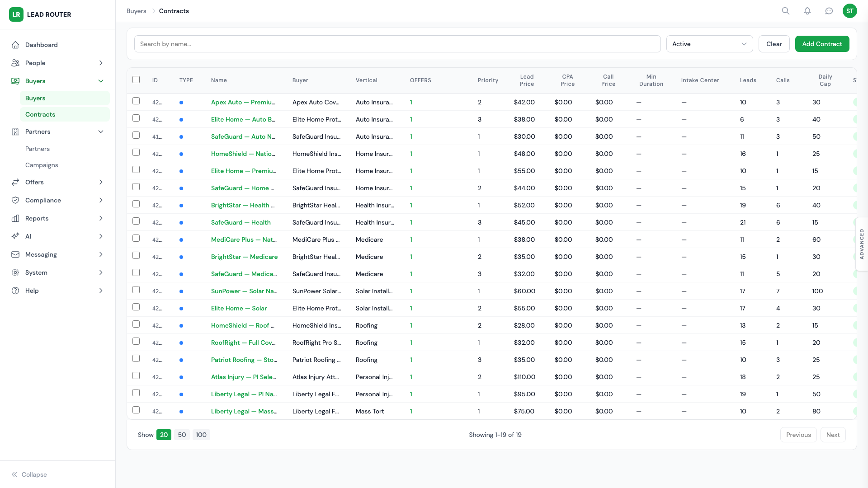This screenshot has width=868, height=488.
Task: Select Buyers submenu item
Action: pos(35,98)
